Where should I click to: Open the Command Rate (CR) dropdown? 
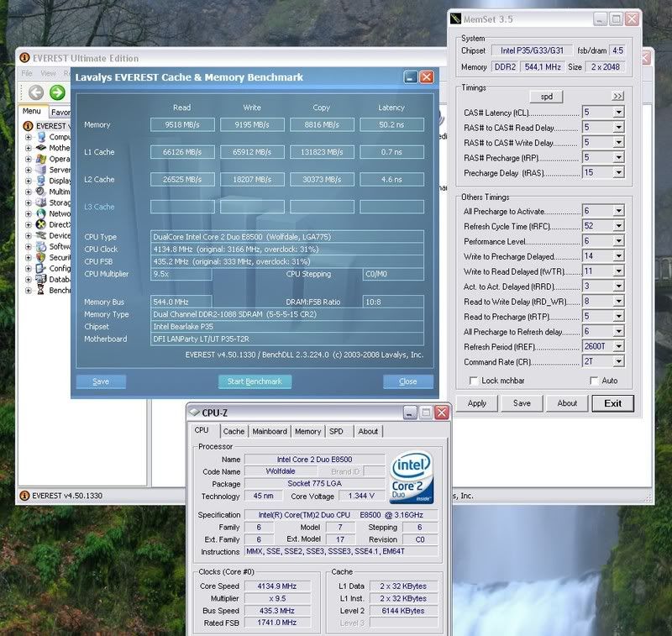618,360
